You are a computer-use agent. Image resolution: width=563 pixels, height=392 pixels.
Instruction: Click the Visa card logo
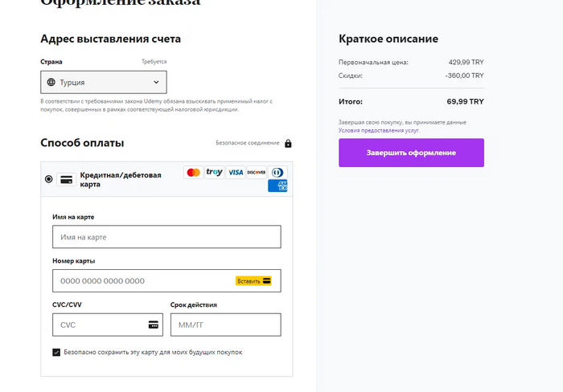tap(235, 172)
